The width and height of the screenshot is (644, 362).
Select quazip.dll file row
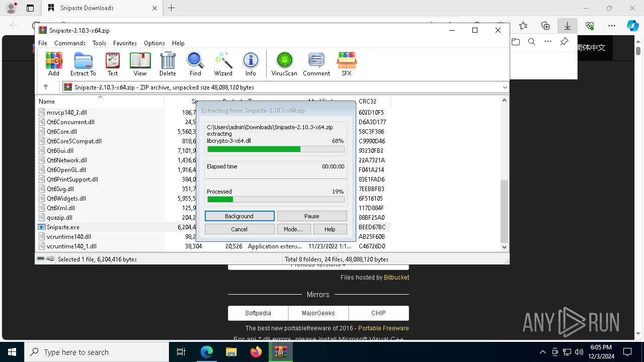[59, 218]
